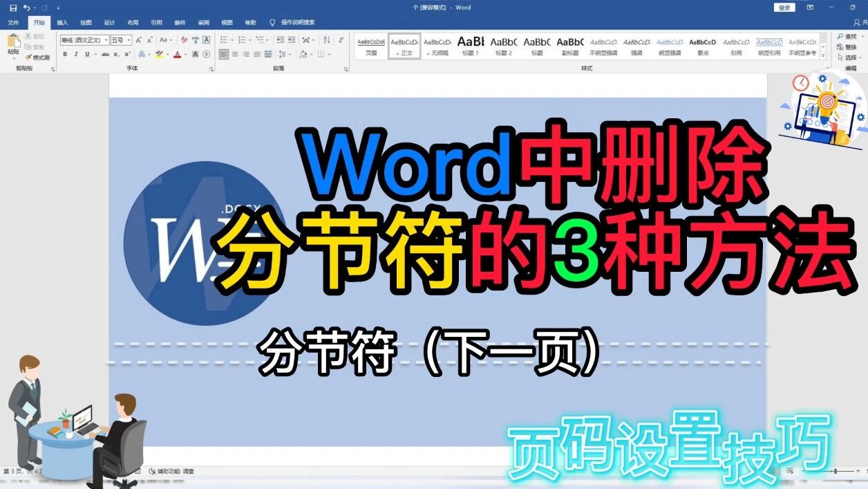The height and width of the screenshot is (489, 868).
Task: Toggle character shading (gray A)
Action: (x=195, y=55)
